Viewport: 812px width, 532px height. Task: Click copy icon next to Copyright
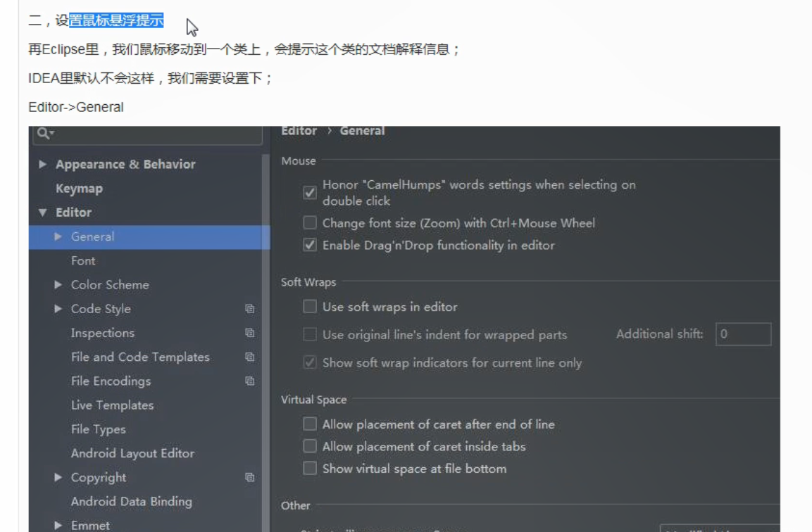(249, 476)
